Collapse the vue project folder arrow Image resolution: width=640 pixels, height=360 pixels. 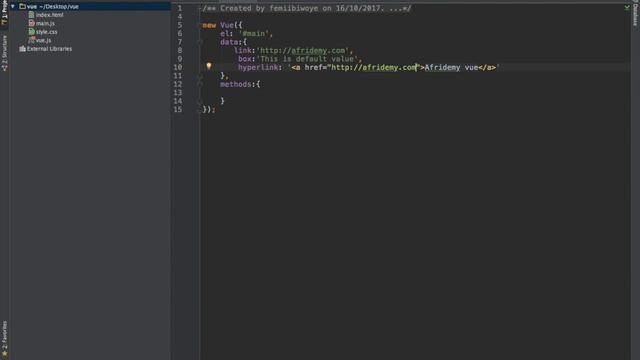pos(13,7)
